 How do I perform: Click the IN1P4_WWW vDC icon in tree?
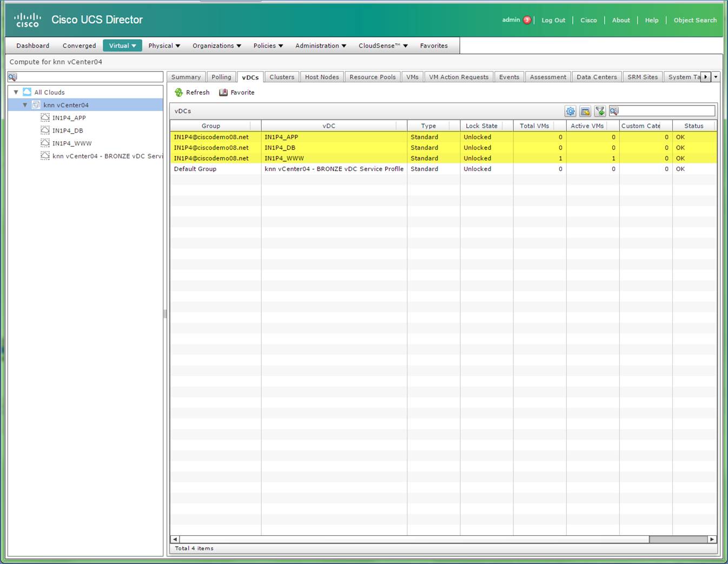45,143
